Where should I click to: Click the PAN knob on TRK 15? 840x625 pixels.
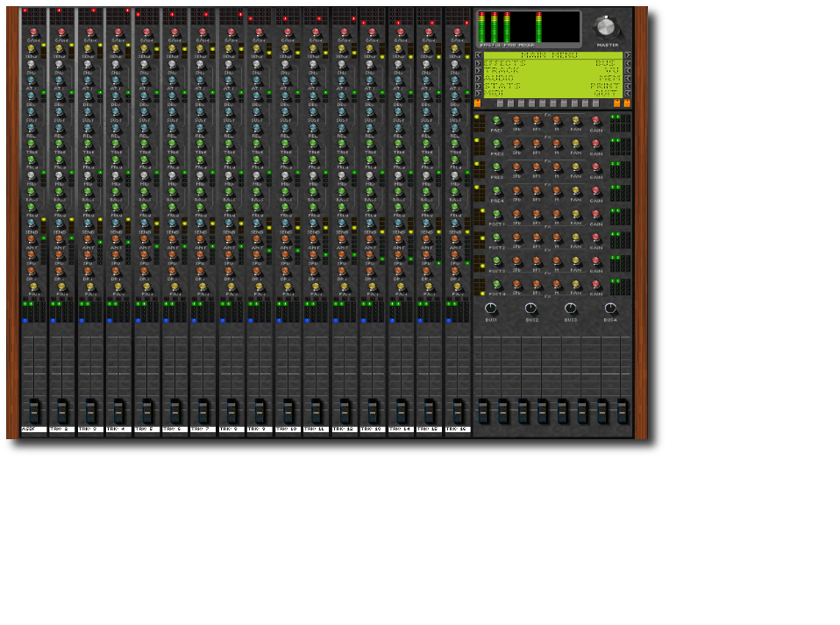pyautogui.click(x=429, y=287)
